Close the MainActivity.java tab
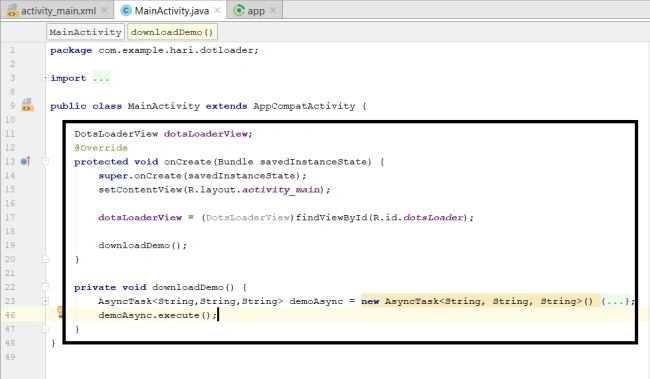This screenshot has height=379, width=650. [x=217, y=10]
